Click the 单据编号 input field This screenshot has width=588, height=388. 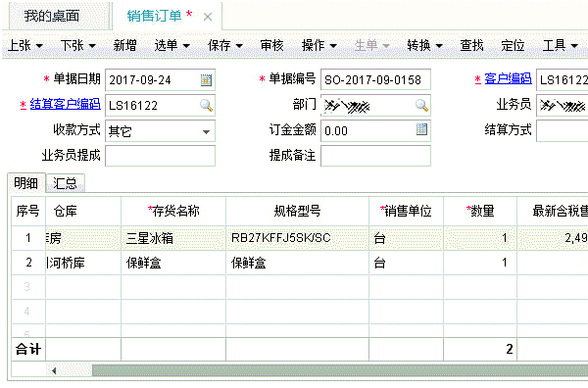375,79
